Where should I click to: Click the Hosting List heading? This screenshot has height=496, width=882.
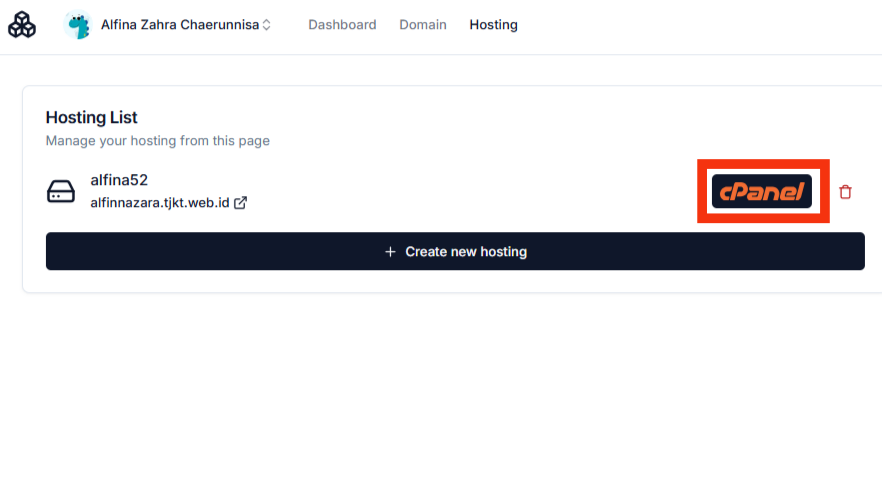(92, 117)
